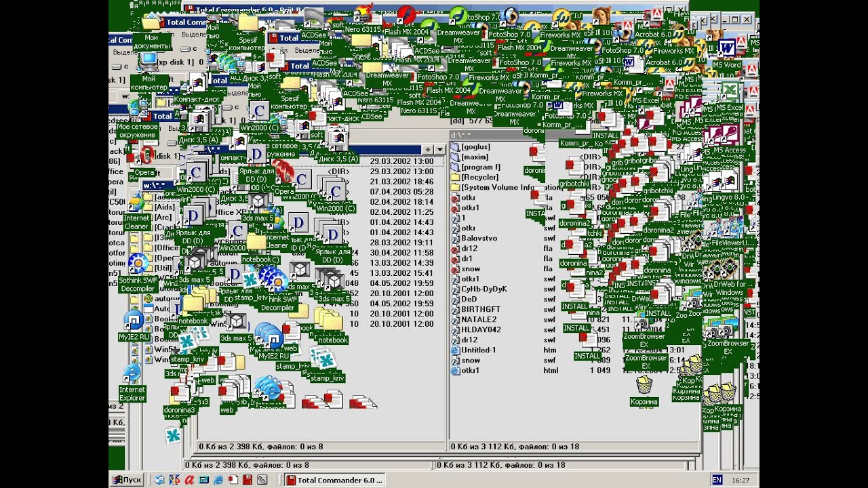Screen dimensions: 868x488
Task: Click the red letter 'a' quick launch icon
Action: pyautogui.click(x=189, y=480)
